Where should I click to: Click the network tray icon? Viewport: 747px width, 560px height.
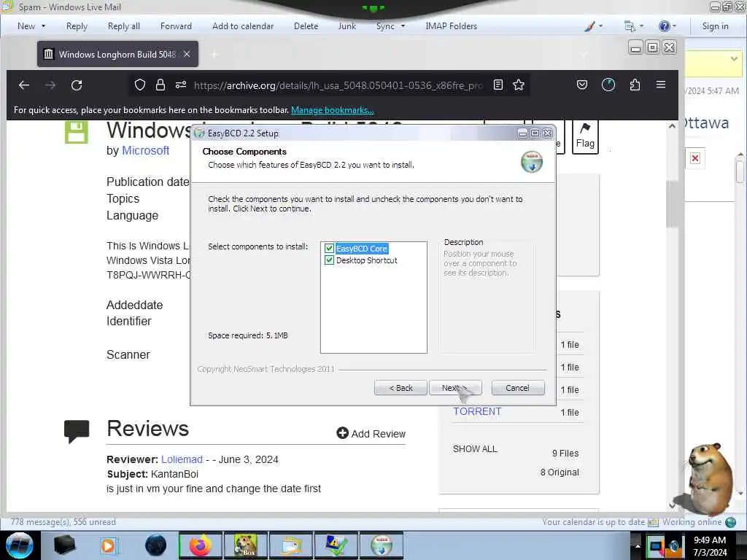656,546
